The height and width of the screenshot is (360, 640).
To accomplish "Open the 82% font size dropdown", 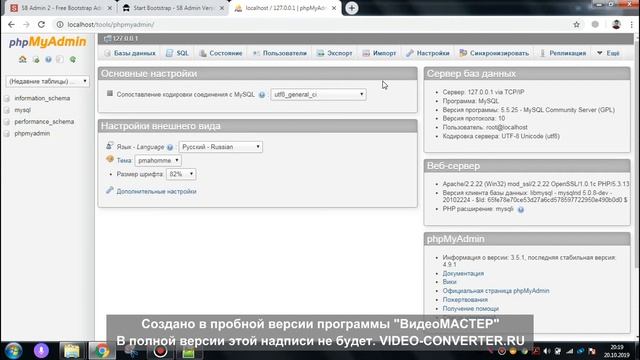I will coord(181,174).
